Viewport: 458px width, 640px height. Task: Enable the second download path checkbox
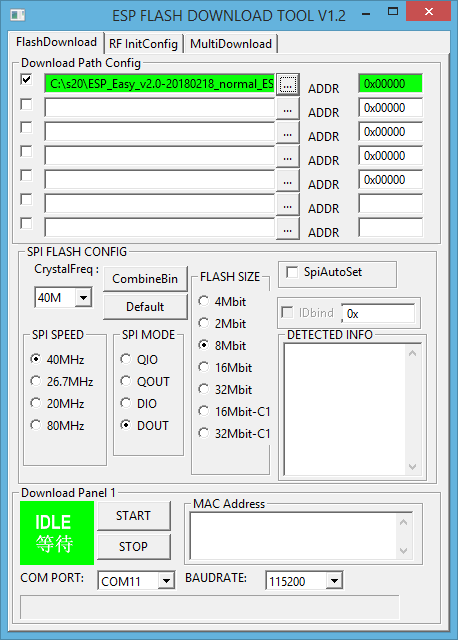click(x=26, y=104)
